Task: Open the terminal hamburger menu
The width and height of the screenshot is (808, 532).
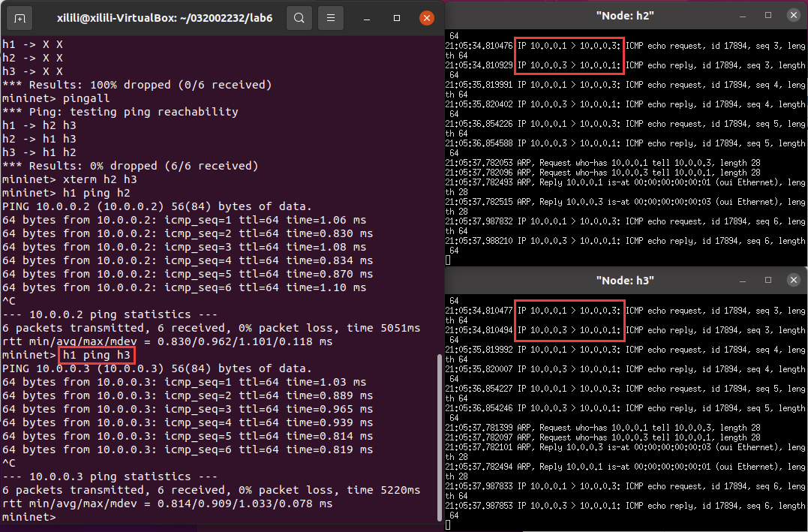Action: [x=331, y=19]
